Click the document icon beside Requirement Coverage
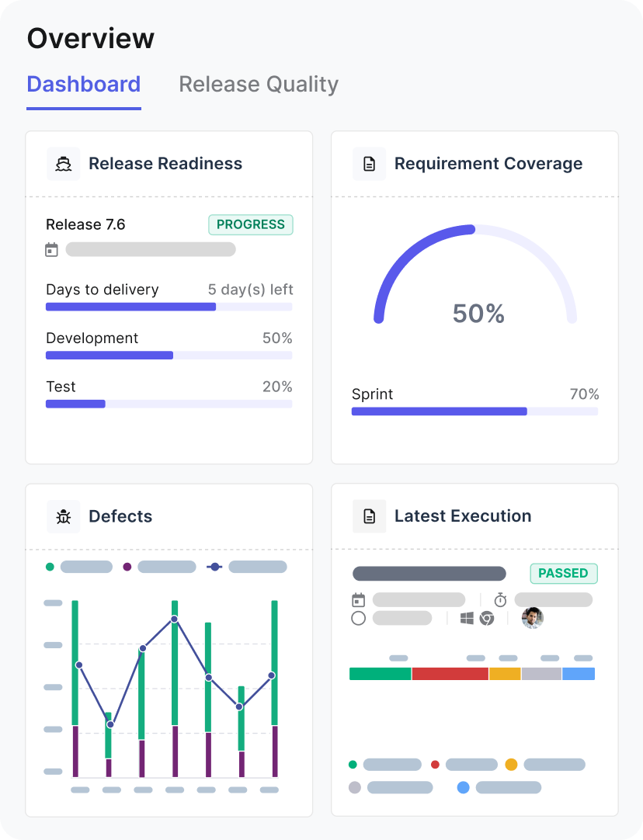 (x=370, y=164)
